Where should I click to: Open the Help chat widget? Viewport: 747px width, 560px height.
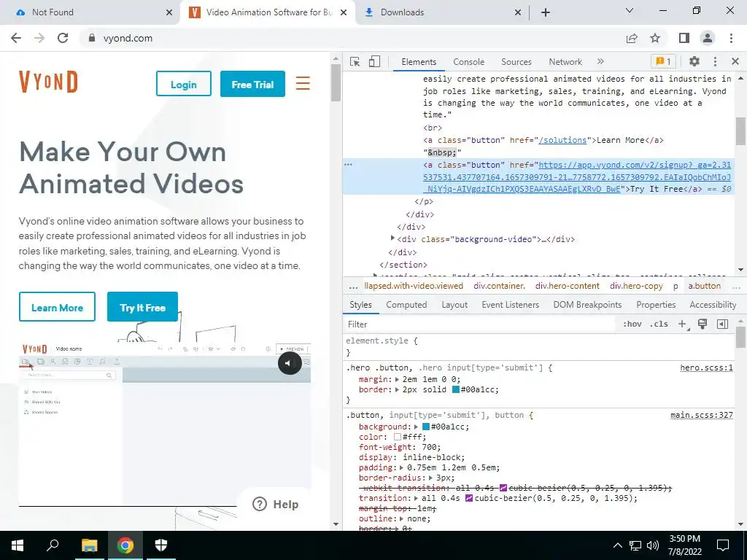[275, 504]
